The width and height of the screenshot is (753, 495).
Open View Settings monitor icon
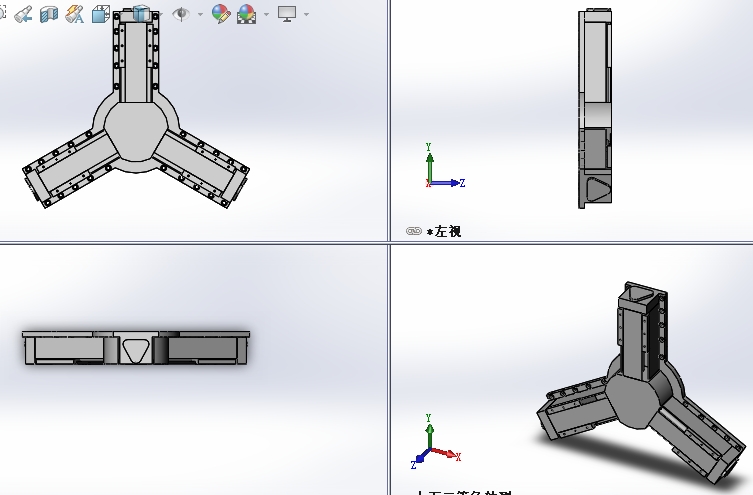(287, 14)
